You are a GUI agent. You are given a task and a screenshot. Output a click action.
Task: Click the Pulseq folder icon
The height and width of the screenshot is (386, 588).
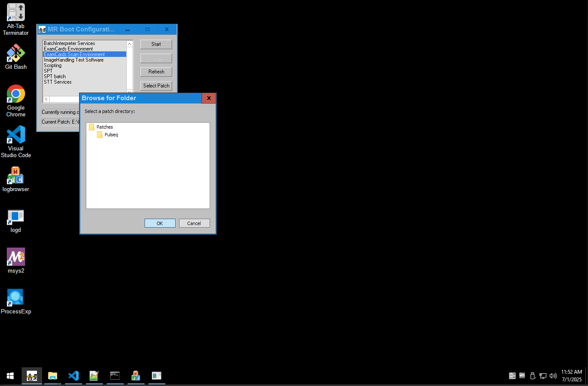(99, 135)
